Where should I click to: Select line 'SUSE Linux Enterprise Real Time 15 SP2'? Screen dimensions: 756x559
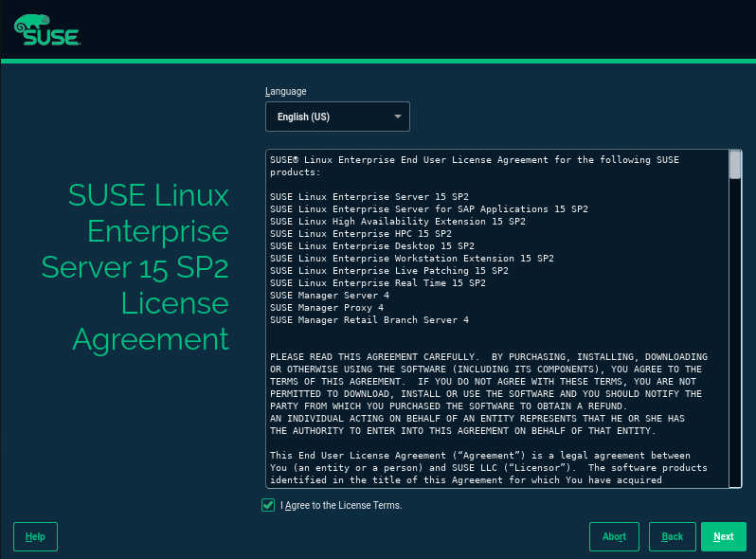[378, 282]
